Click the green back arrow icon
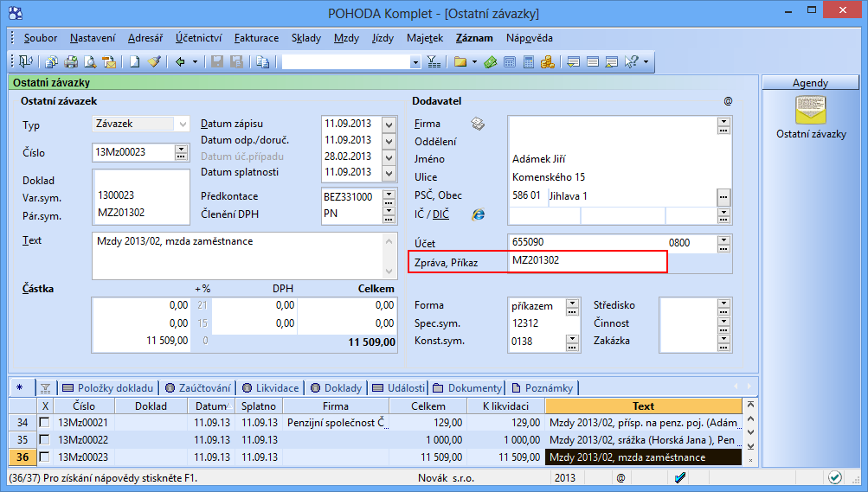 pyautogui.click(x=180, y=62)
